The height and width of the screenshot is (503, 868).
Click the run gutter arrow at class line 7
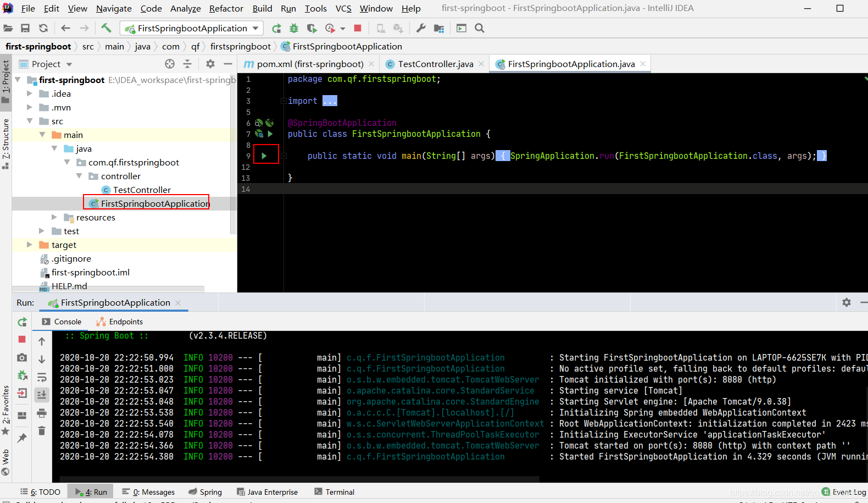click(270, 134)
